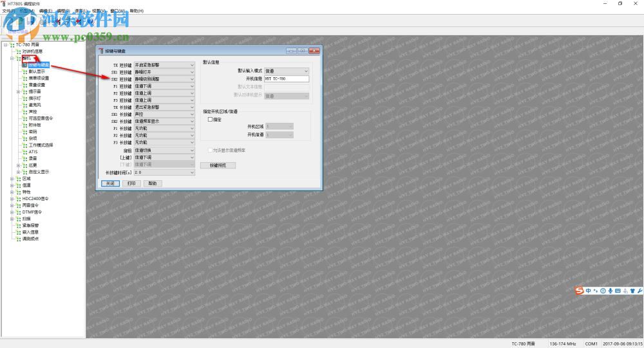This screenshot has height=348, width=644.
Task: Open the 编程(P) menu
Action: pos(64,11)
